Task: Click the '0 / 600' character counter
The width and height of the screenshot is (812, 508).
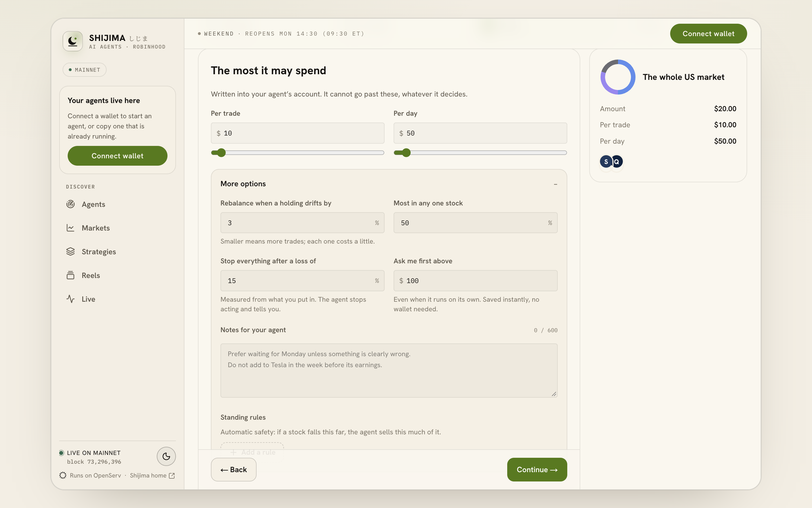Action: [546, 330]
